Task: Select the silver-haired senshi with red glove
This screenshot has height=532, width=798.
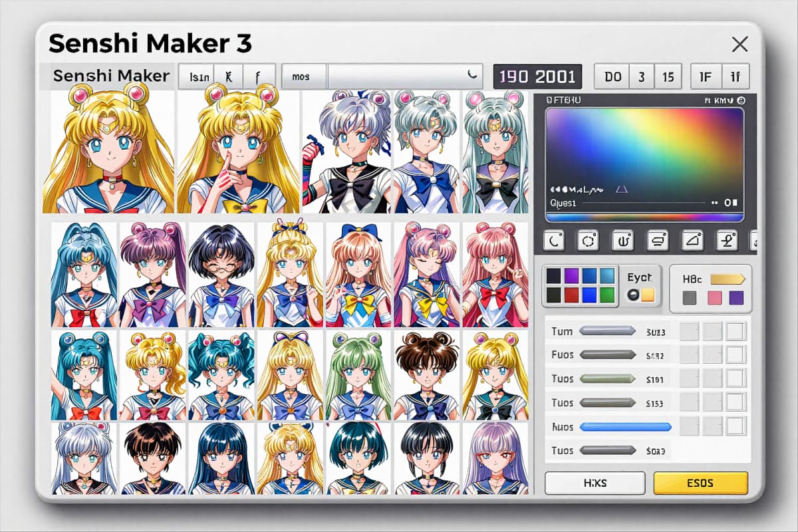Action: point(346,152)
